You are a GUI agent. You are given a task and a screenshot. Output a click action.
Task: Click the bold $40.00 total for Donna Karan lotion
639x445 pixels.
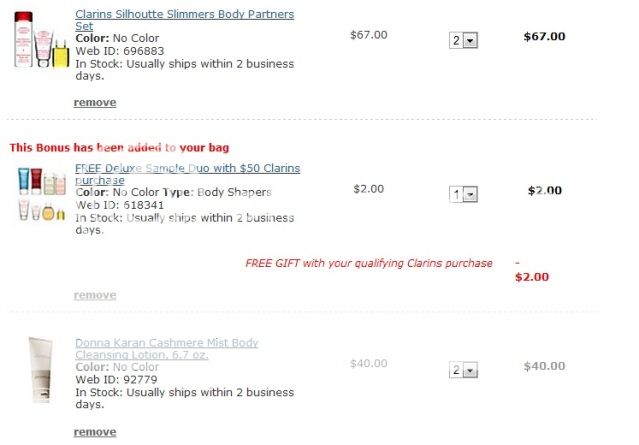(544, 366)
